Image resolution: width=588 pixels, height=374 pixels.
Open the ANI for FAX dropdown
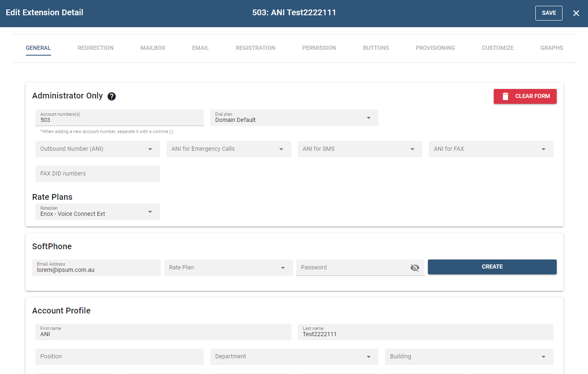pyautogui.click(x=490, y=149)
